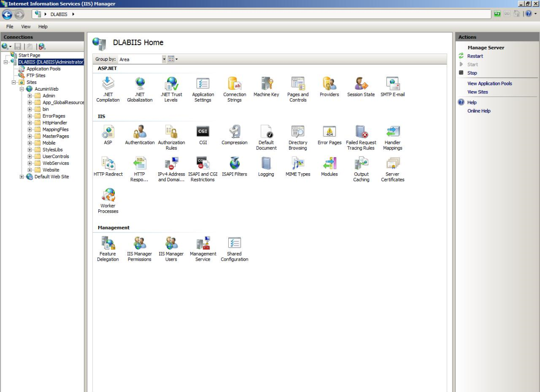Open Failed Request Tracing Rules
Screen dimensions: 540x392
tap(361, 138)
